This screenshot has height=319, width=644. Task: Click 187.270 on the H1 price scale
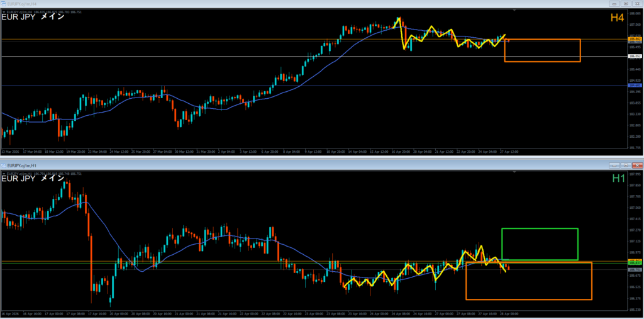pyautogui.click(x=635, y=230)
